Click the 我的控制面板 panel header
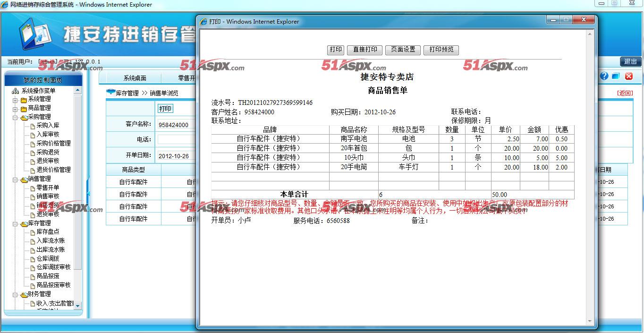Screen dimensions: 644x333 [43, 80]
